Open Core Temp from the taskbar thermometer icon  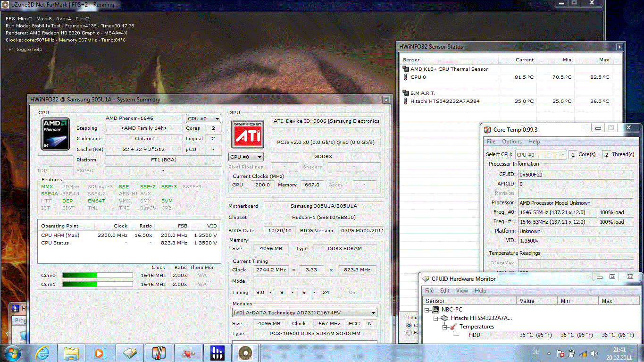[x=159, y=353]
